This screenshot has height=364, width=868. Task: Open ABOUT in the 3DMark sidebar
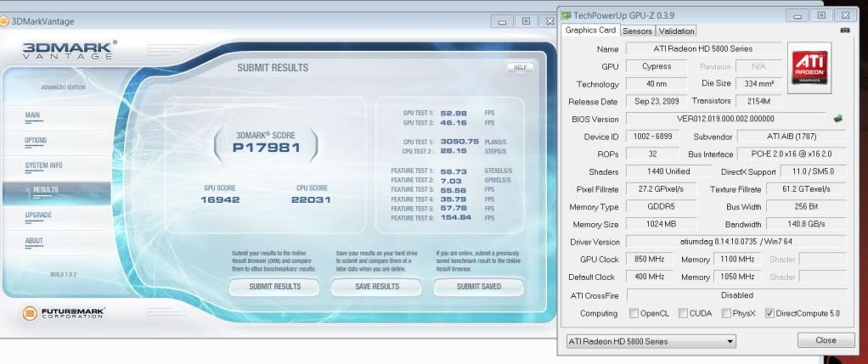click(x=34, y=241)
